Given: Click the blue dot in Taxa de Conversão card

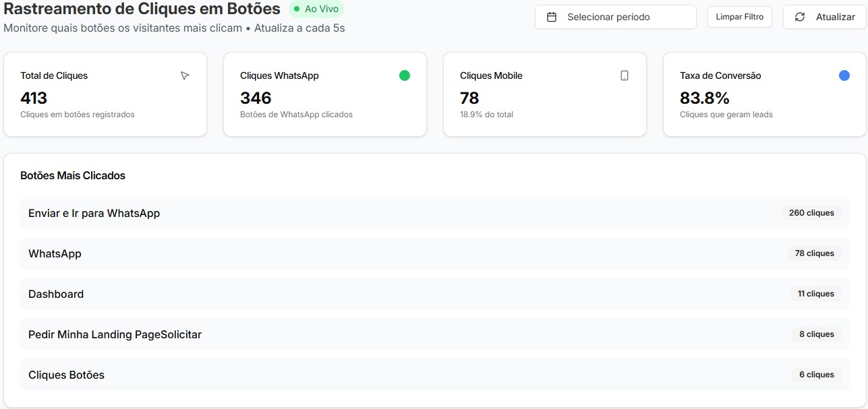Looking at the screenshot, I should pyautogui.click(x=844, y=75).
